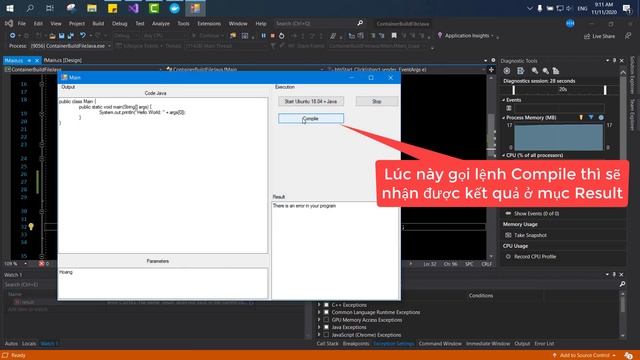Click the Bookmark icon in toolbar

tap(394, 36)
